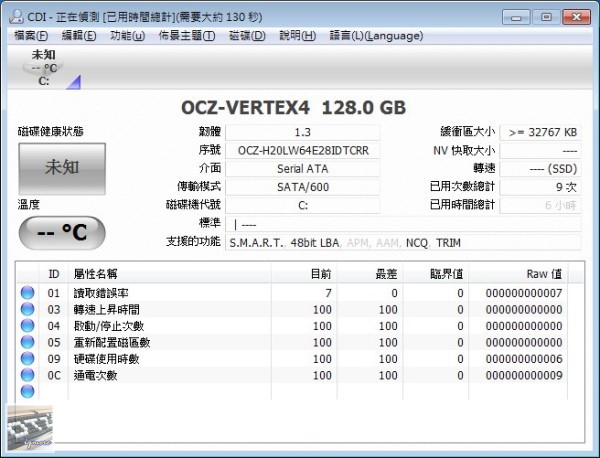This screenshot has height=458, width=600.
Task: Select the C: drive status icon at top
Action: click(x=44, y=68)
